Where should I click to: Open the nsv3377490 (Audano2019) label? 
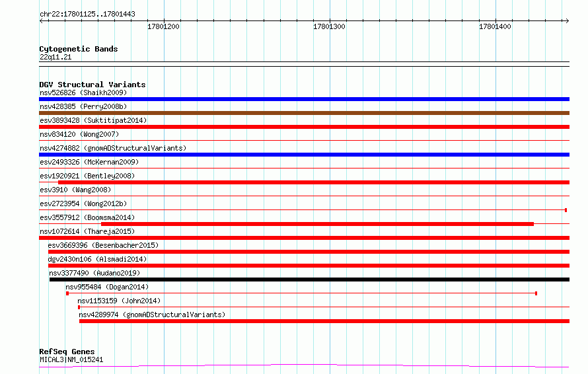tap(94, 273)
